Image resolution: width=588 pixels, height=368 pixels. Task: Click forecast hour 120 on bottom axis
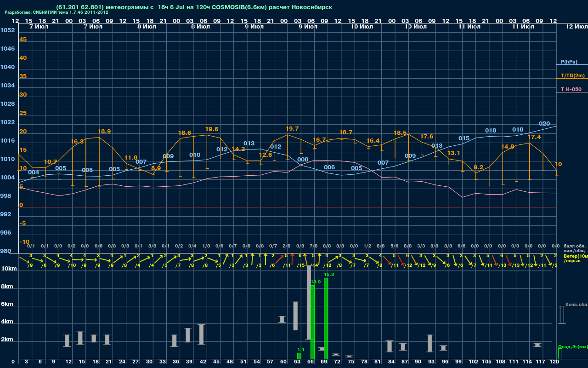click(554, 362)
